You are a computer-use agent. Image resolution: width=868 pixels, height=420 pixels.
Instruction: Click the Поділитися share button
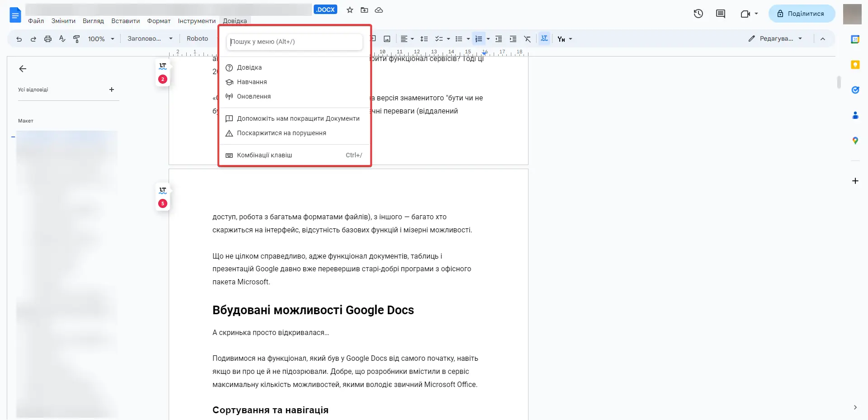[802, 14]
